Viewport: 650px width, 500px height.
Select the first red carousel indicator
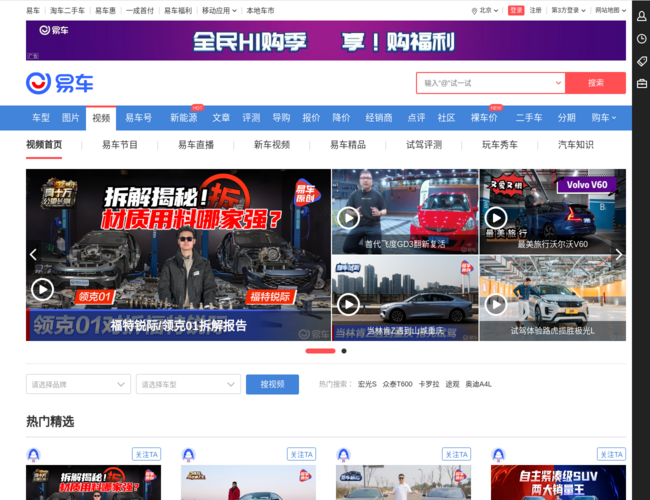point(320,351)
